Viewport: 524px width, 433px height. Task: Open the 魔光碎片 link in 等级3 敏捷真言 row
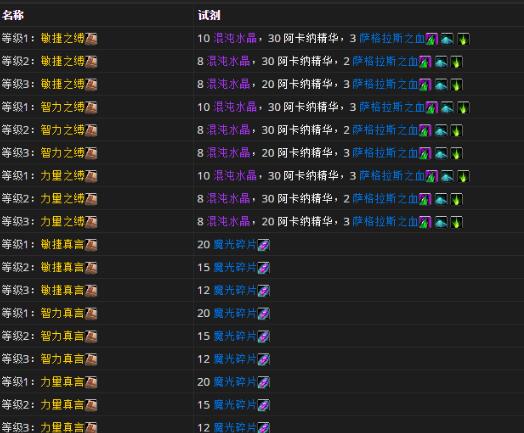tap(235, 291)
